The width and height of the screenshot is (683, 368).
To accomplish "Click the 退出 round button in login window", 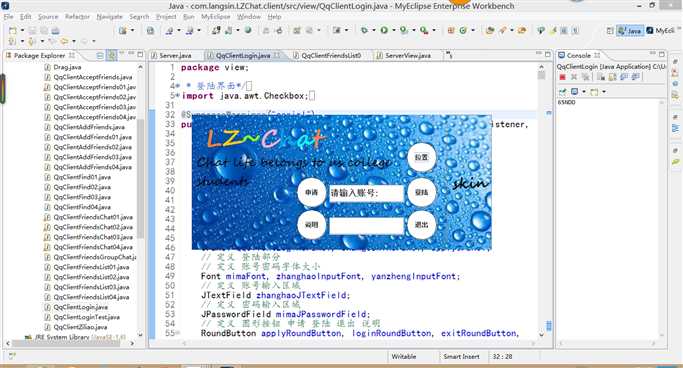I will click(x=421, y=225).
